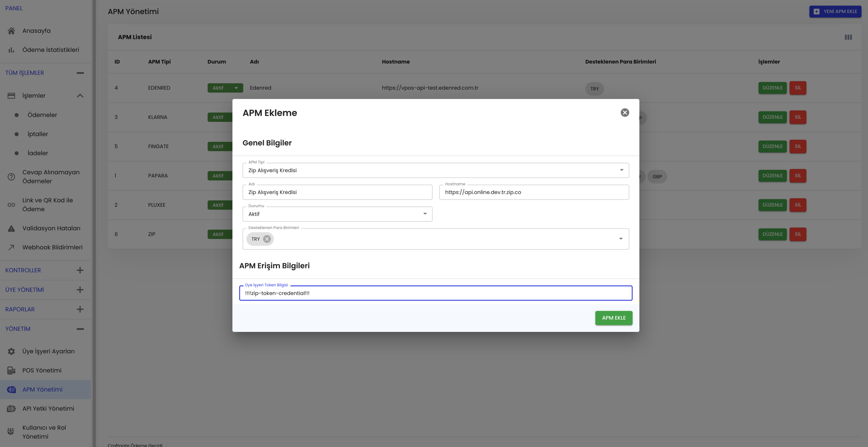The image size is (868, 447).
Task: Expand the ÜYE YÖNETİMİ section
Action: tap(80, 290)
